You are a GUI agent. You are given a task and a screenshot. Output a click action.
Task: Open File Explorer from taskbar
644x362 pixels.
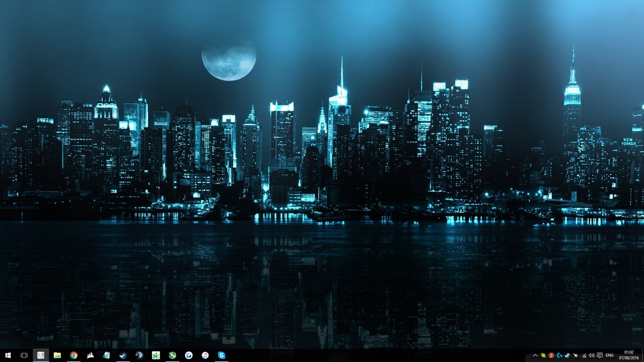pyautogui.click(x=57, y=355)
